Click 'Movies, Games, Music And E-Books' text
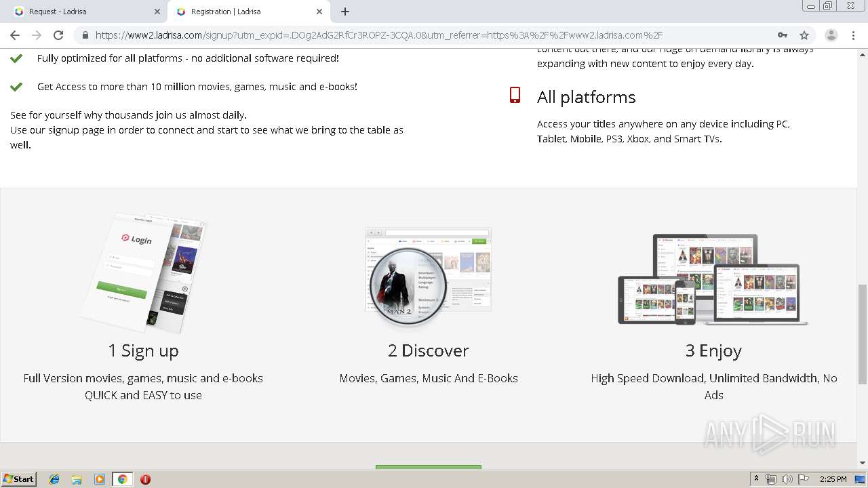This screenshot has height=488, width=868. (429, 378)
